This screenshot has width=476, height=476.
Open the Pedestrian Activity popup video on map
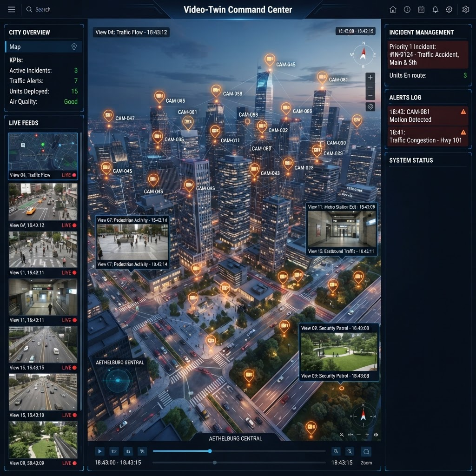132,242
